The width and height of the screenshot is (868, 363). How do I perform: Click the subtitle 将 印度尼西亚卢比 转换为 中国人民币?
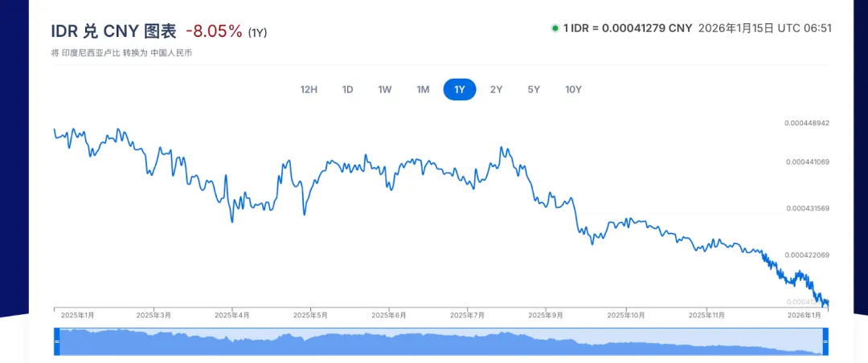[121, 53]
